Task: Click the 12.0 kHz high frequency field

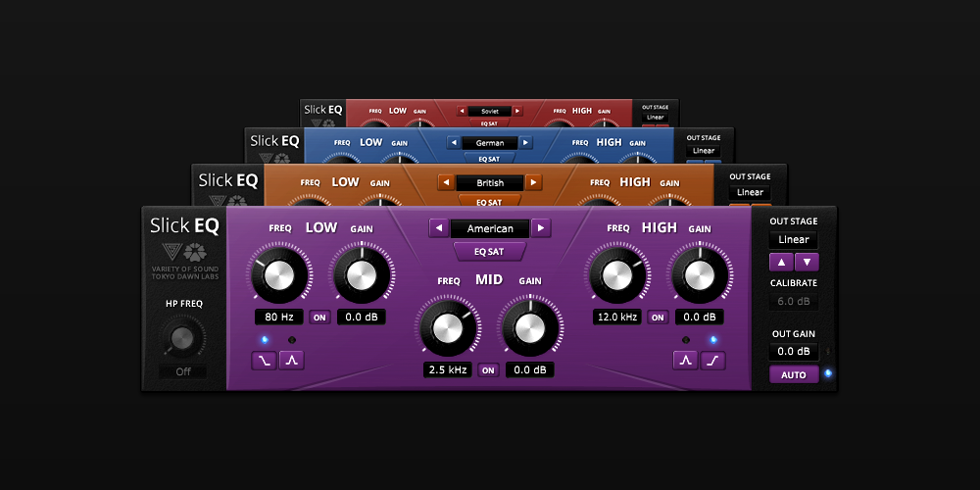Action: (616, 317)
